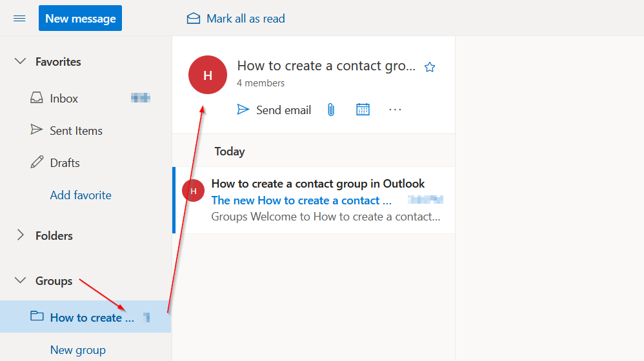Click Send email in group header
The image size is (644, 361).
[274, 110]
